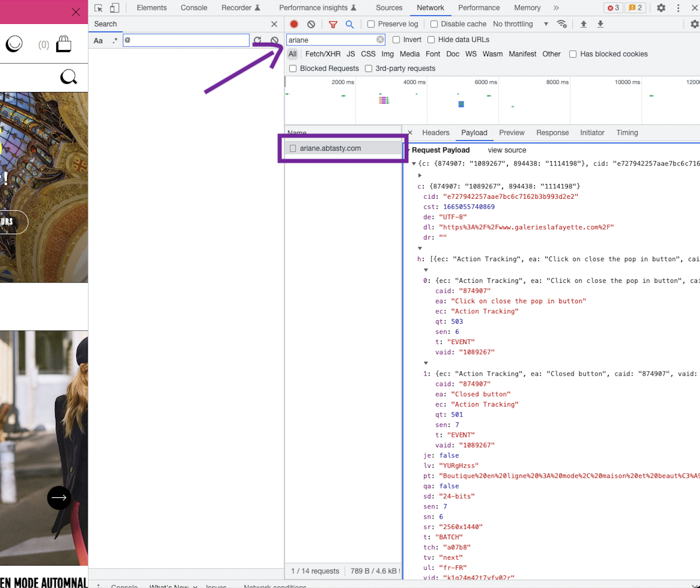
Task: Toggle the red filter funnel icon
Action: (x=333, y=24)
